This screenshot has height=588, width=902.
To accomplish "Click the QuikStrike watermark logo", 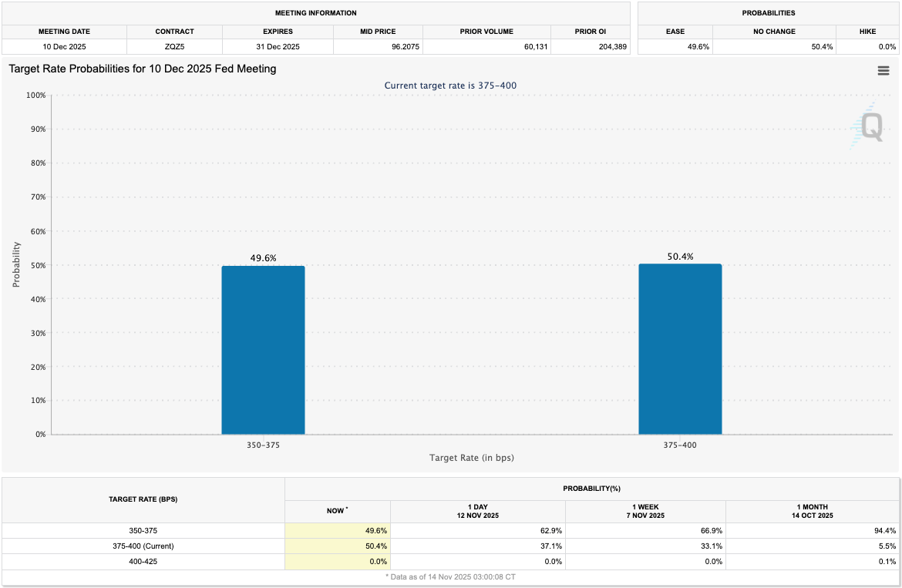I will click(870, 128).
